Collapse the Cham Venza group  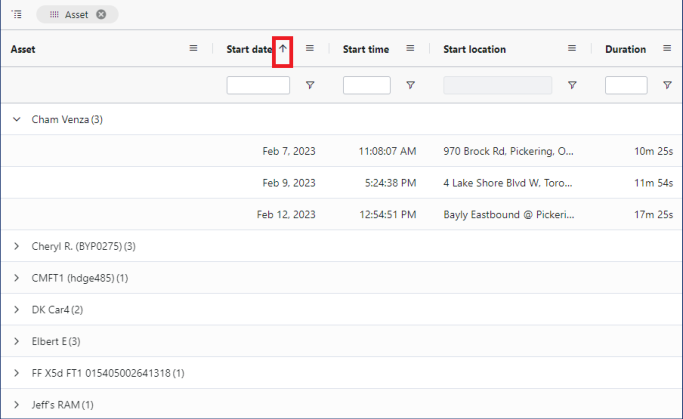pyautogui.click(x=16, y=119)
